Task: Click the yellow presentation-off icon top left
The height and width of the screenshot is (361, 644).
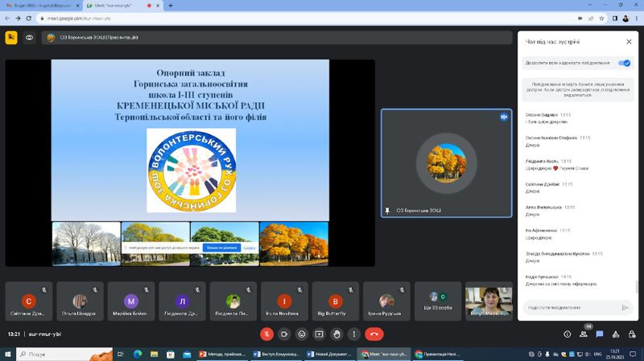Action: pyautogui.click(x=11, y=37)
